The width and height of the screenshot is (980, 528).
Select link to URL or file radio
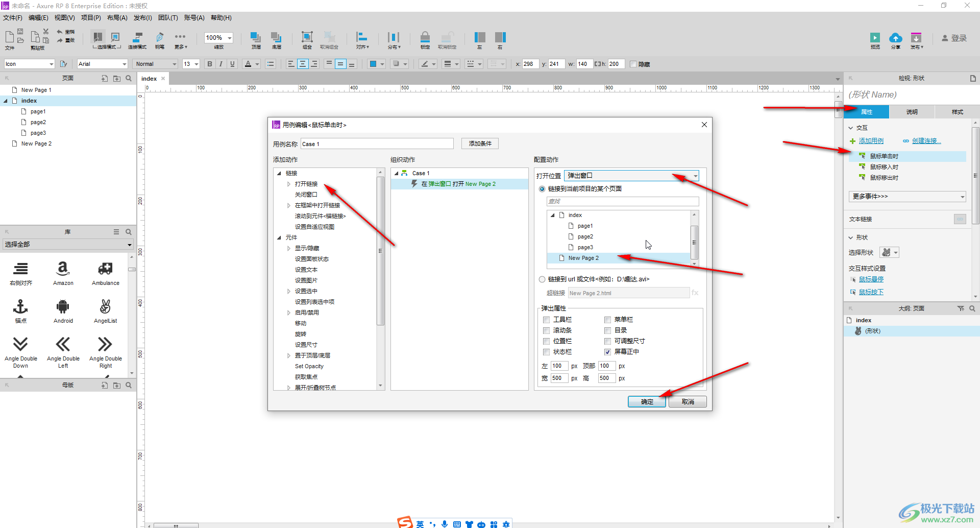542,279
